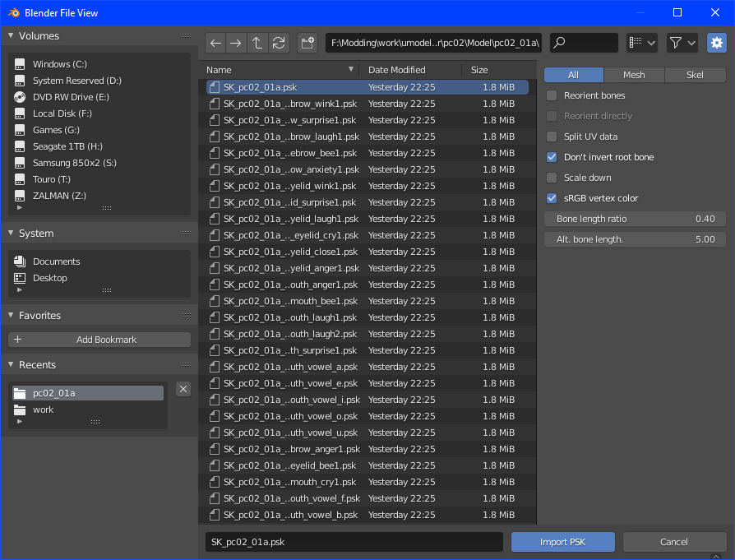
Task: Remove the selected recent entry
Action: coord(183,389)
